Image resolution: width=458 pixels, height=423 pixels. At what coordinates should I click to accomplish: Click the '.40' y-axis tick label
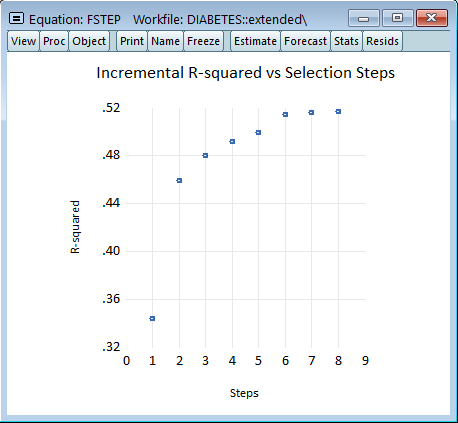[111, 251]
